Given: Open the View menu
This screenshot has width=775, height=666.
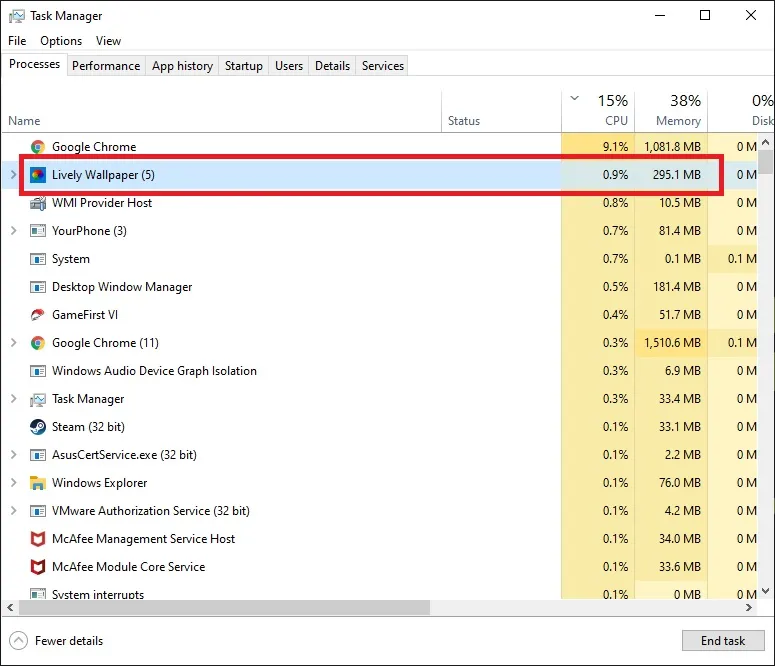Looking at the screenshot, I should pyautogui.click(x=108, y=41).
